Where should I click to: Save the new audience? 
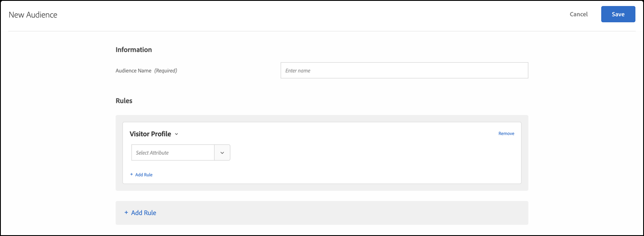click(618, 14)
